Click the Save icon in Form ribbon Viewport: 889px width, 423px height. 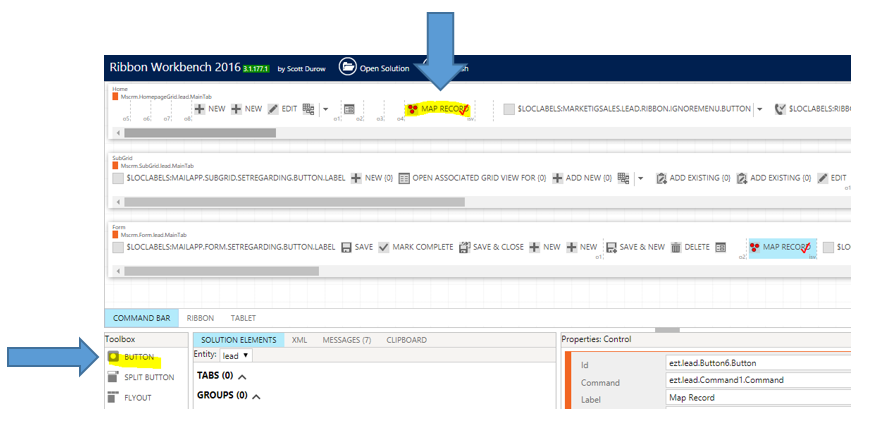point(346,247)
